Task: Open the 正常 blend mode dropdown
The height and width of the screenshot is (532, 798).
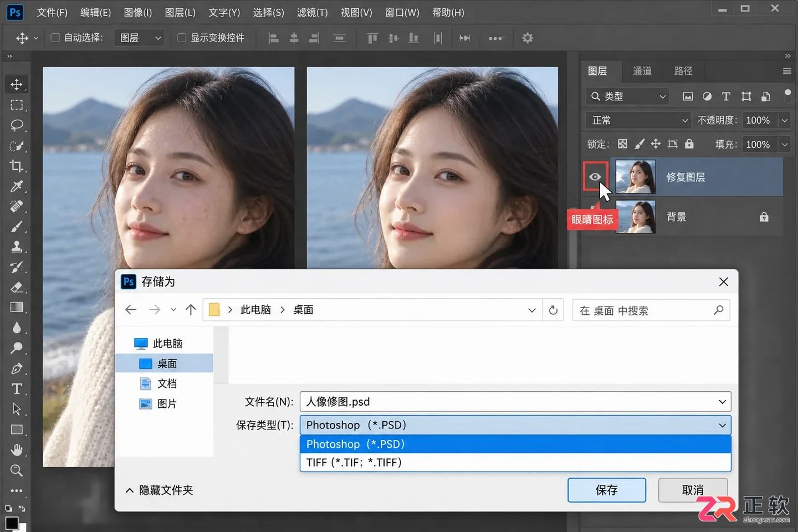Action: [638, 120]
